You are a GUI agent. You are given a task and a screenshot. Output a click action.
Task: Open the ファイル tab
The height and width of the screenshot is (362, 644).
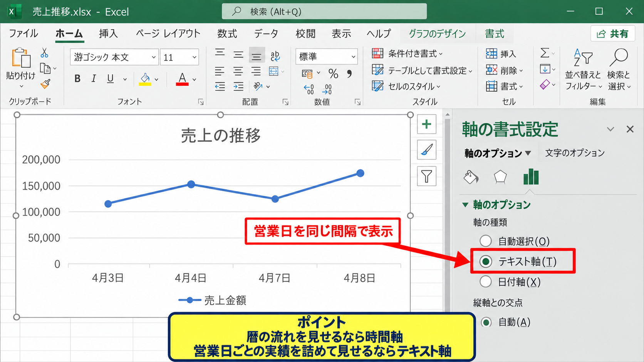[x=23, y=34]
